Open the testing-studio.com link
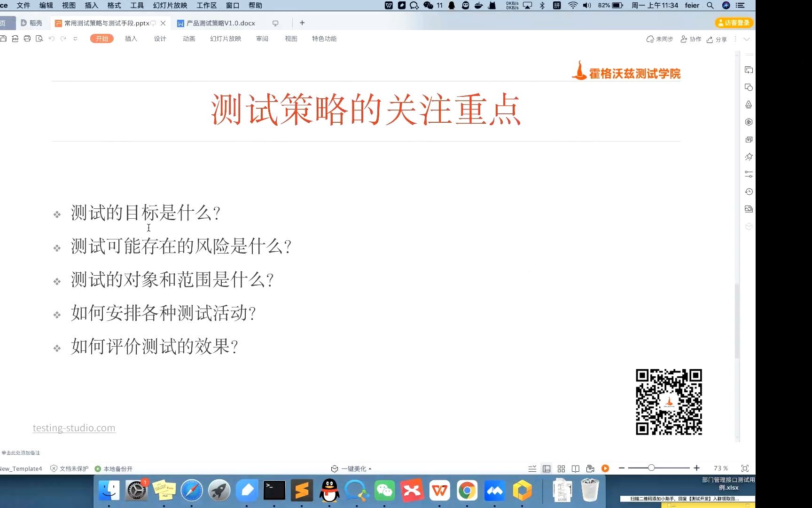Screen dimensions: 812x508 point(74,428)
